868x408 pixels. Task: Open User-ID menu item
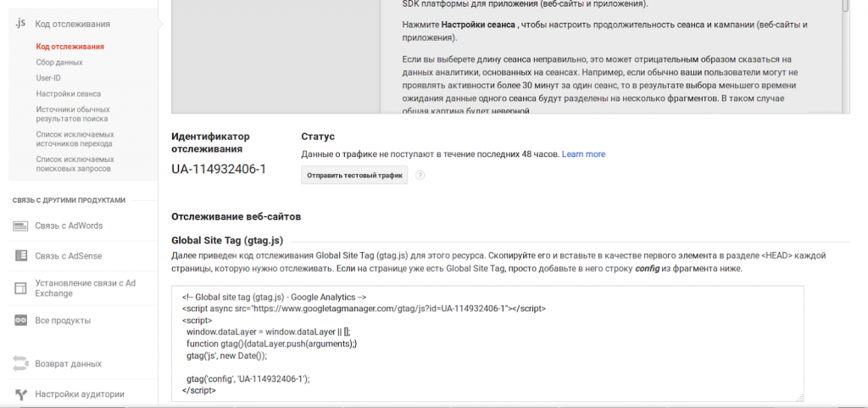click(48, 78)
